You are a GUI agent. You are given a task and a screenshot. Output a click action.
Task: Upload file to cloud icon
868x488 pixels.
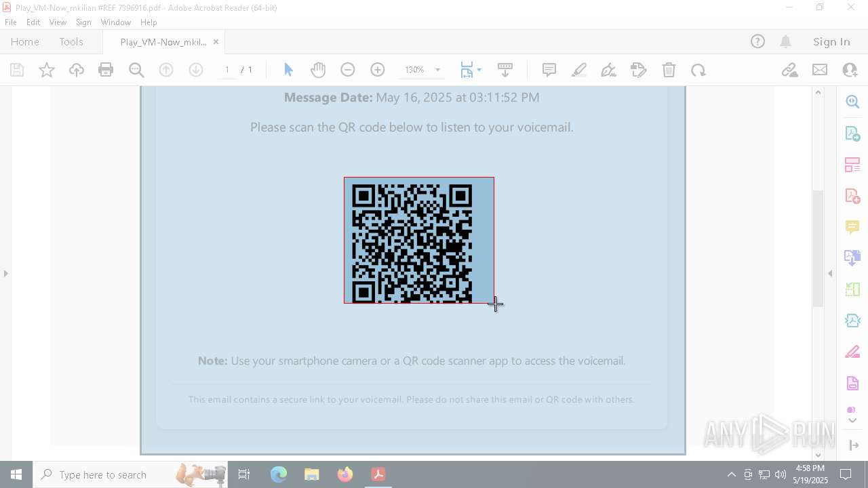77,70
